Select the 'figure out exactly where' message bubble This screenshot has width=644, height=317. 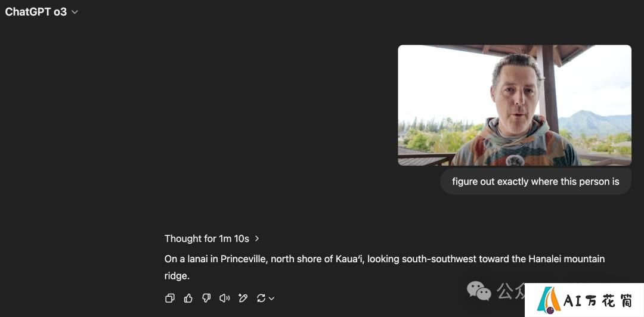tap(535, 181)
